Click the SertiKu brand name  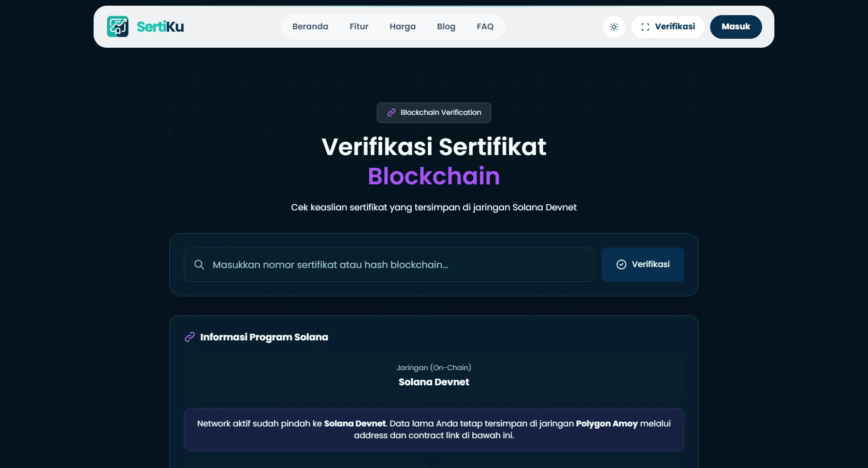160,27
